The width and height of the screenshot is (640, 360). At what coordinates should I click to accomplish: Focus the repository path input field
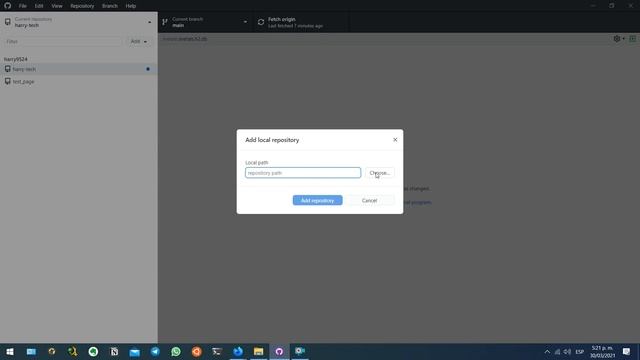[x=303, y=173]
